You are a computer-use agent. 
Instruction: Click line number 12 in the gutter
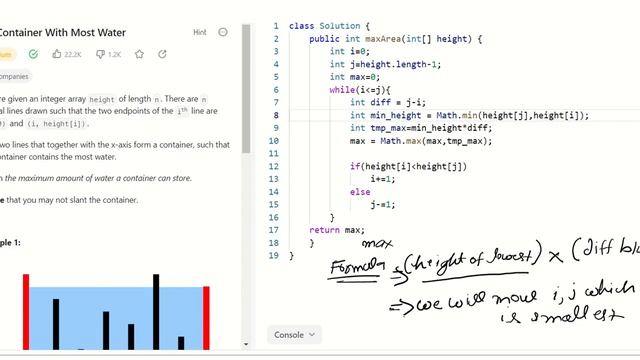tap(274, 166)
